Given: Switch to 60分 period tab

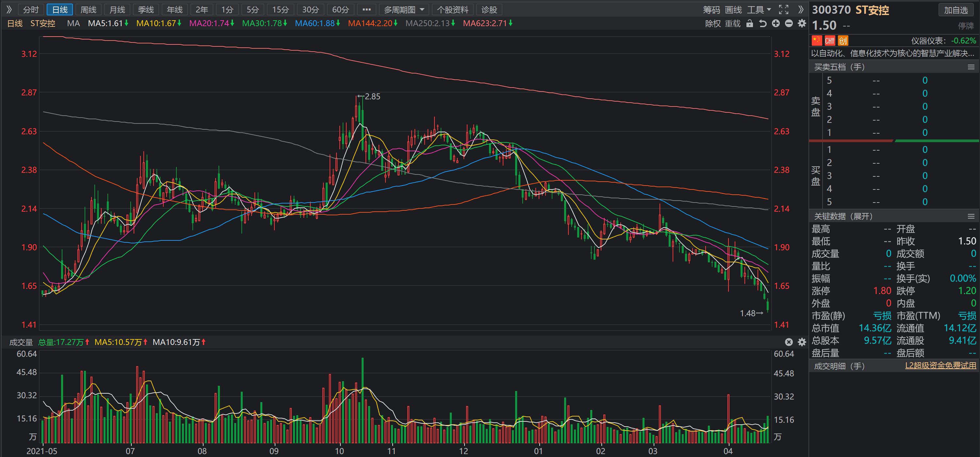Looking at the screenshot, I should click(x=340, y=9).
